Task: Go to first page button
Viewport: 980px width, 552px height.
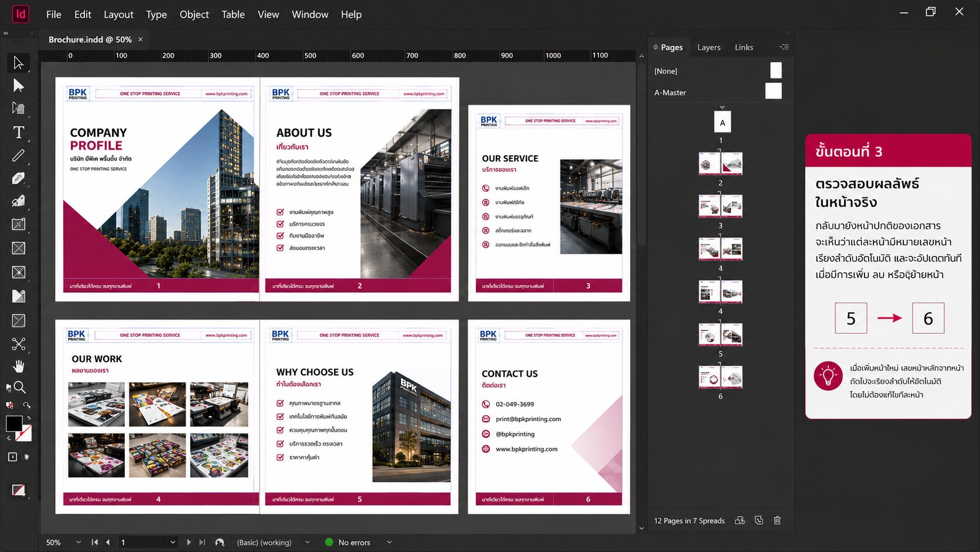Action: (x=94, y=542)
